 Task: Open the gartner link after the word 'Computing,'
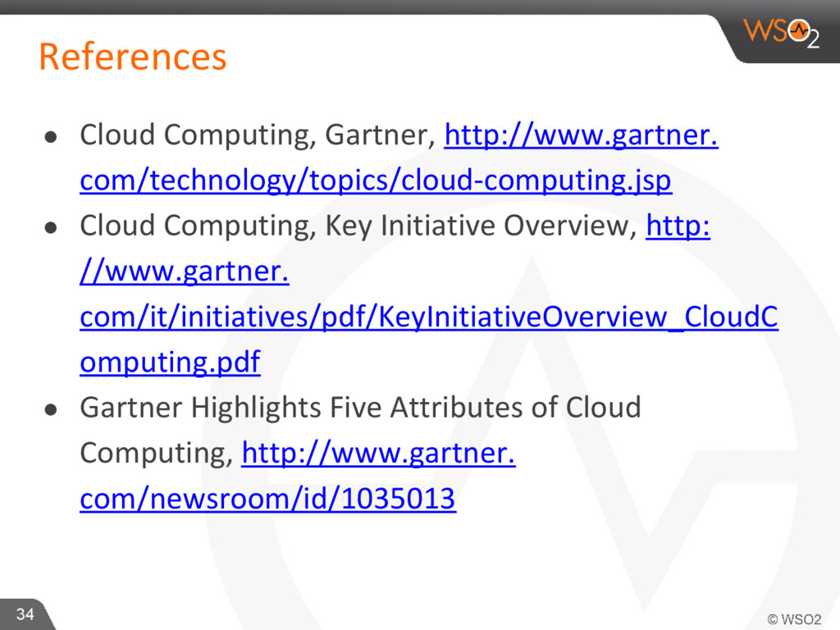(378, 454)
